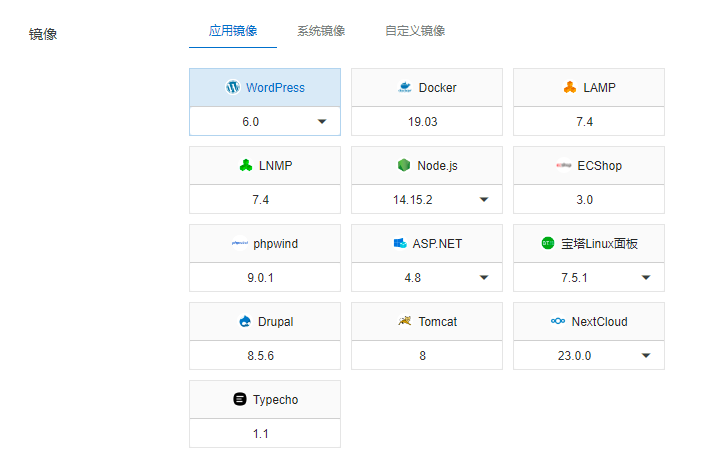Viewport: 727px width, 449px height.
Task: Choose the Node.js image label
Action: pyautogui.click(x=437, y=166)
